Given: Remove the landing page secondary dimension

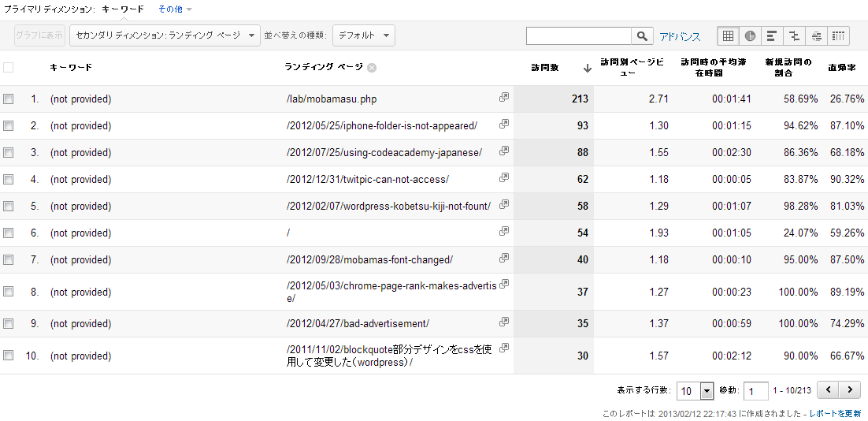Looking at the screenshot, I should point(372,68).
